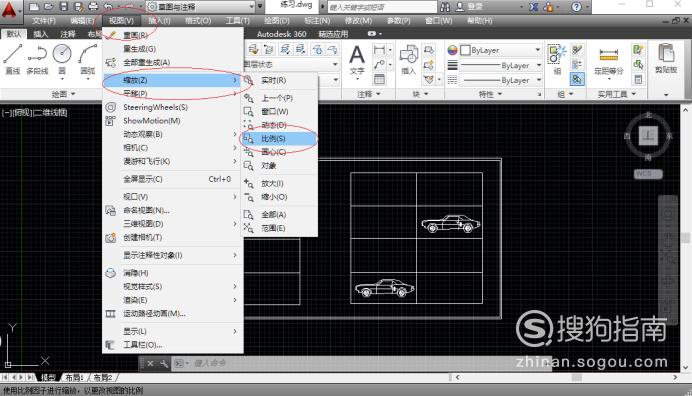This screenshot has width=692, height=396.
Task: Select 比例(S) in zoom submenu
Action: pos(279,139)
